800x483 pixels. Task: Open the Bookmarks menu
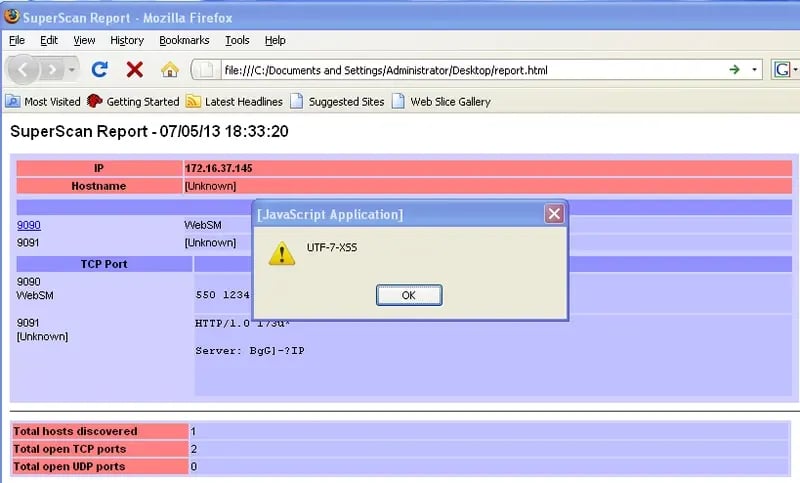[184, 40]
